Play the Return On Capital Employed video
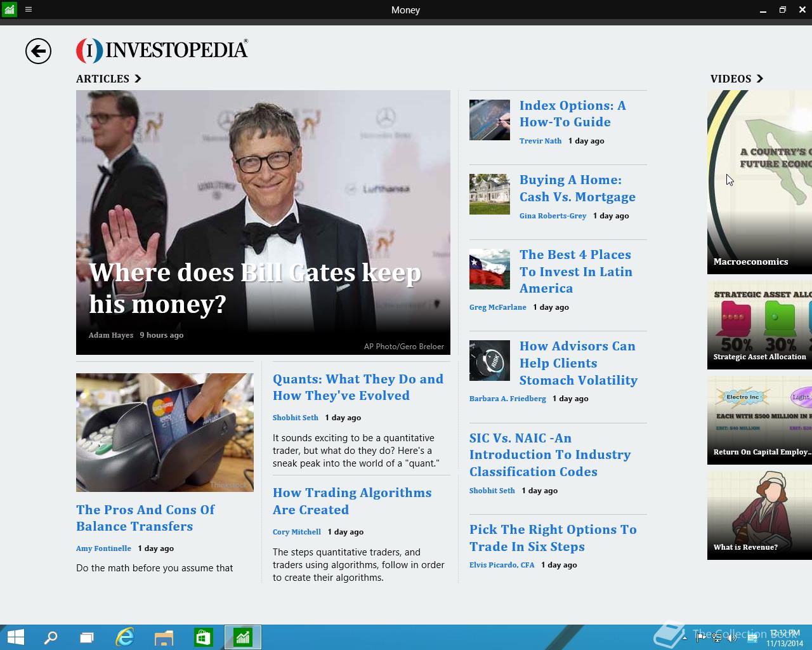 [x=759, y=420]
